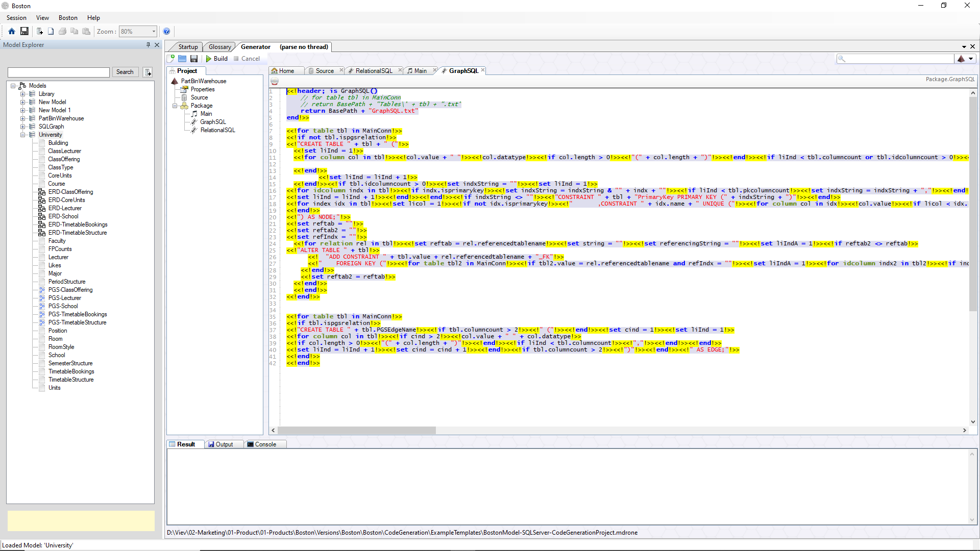Select the PGS-Lecturer graph page
The height and width of the screenshot is (551, 980).
tap(64, 298)
